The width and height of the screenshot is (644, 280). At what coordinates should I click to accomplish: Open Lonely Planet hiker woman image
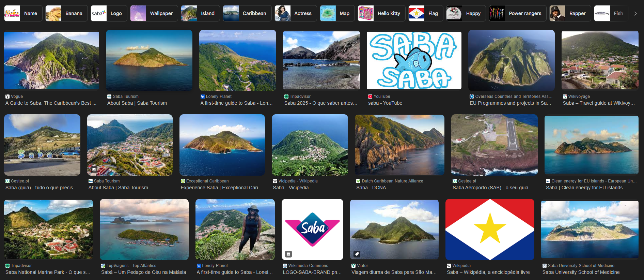click(235, 230)
